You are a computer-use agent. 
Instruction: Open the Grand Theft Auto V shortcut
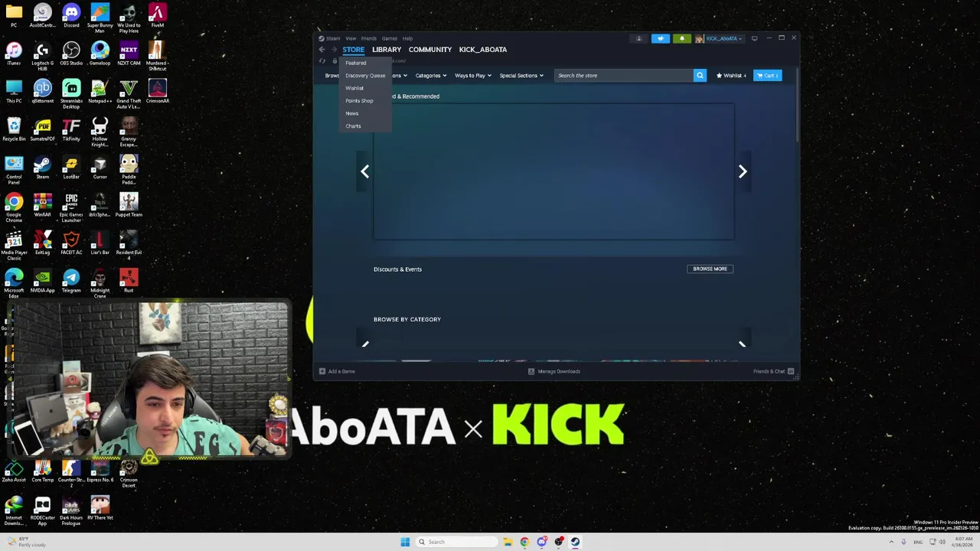(x=129, y=94)
